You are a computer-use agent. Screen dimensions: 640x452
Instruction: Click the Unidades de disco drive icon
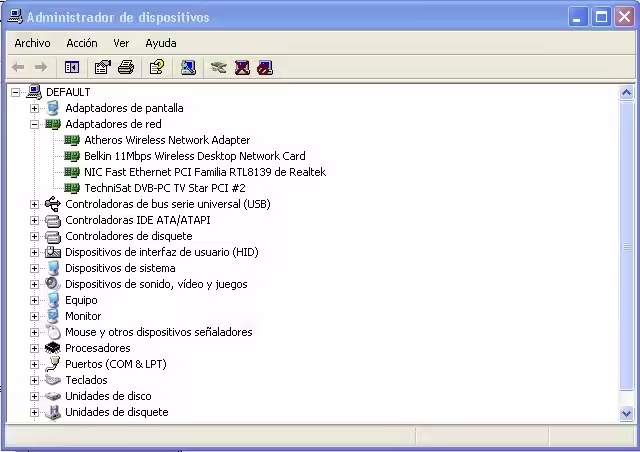point(53,396)
